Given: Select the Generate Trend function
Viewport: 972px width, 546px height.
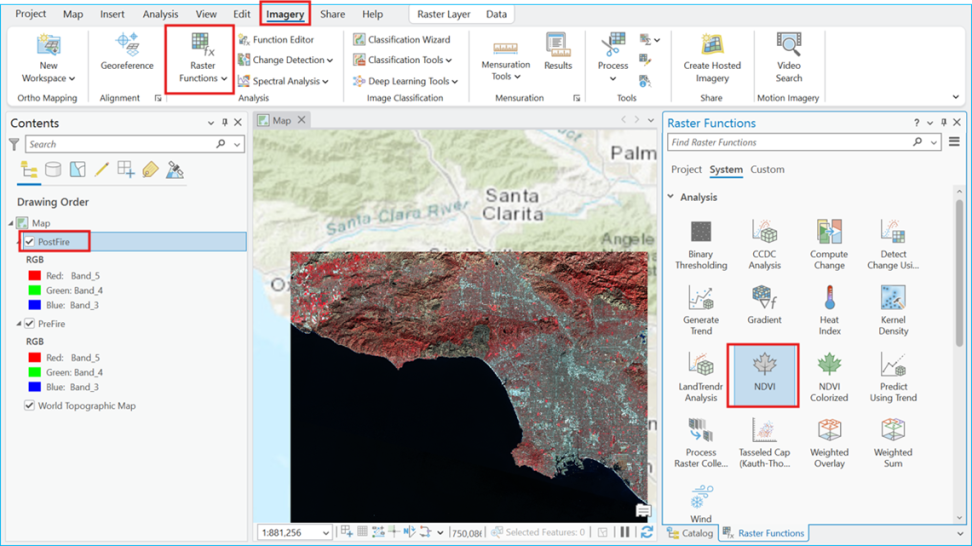Looking at the screenshot, I should click(x=701, y=311).
